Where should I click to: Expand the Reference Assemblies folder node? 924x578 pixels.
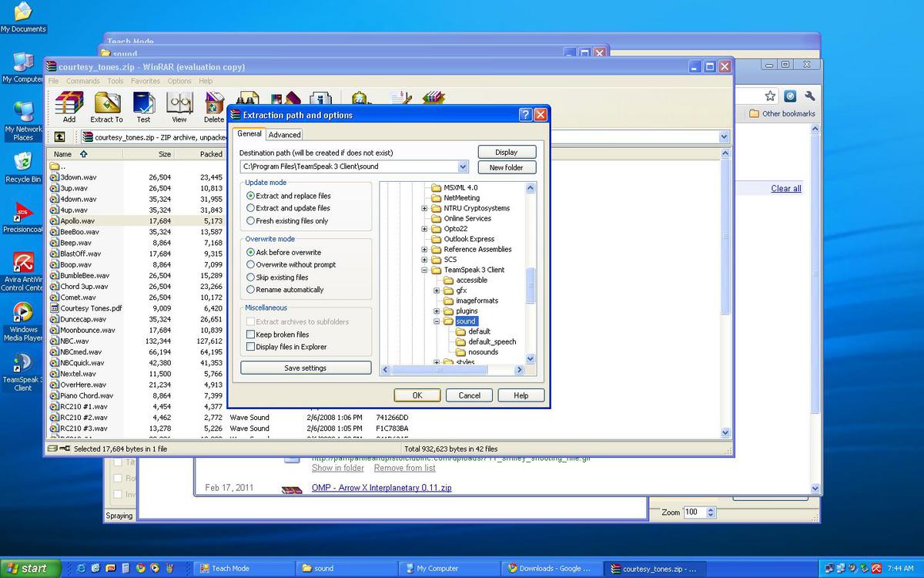pos(424,250)
